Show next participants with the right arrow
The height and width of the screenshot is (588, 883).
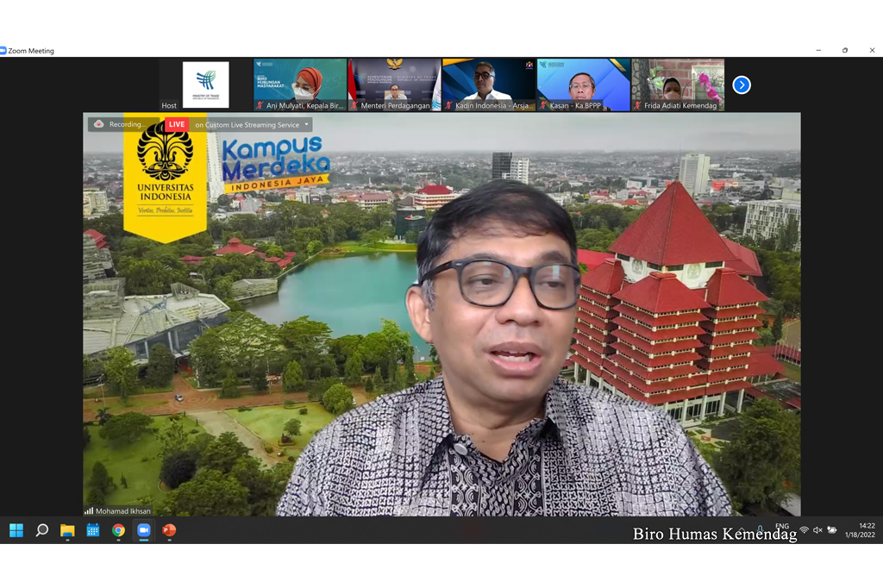point(742,84)
